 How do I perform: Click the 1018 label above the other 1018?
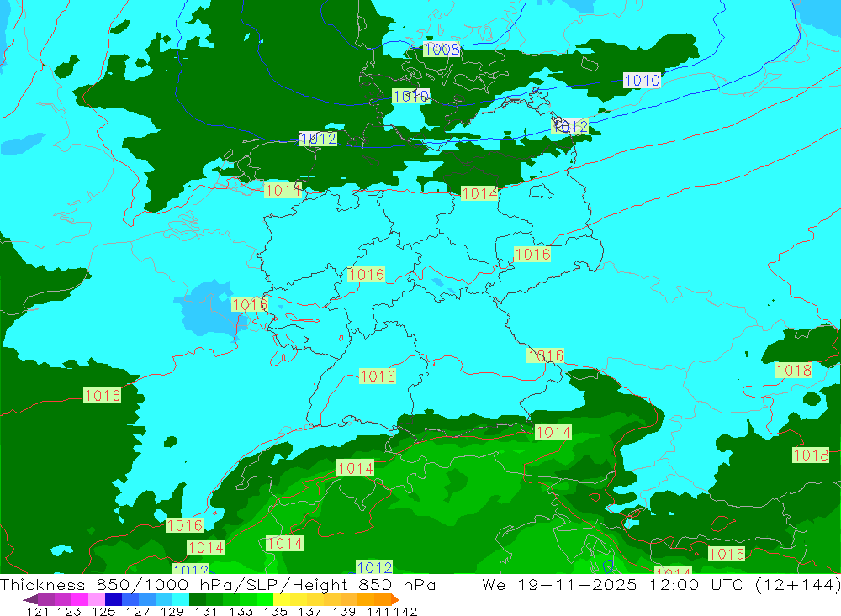coord(793,371)
